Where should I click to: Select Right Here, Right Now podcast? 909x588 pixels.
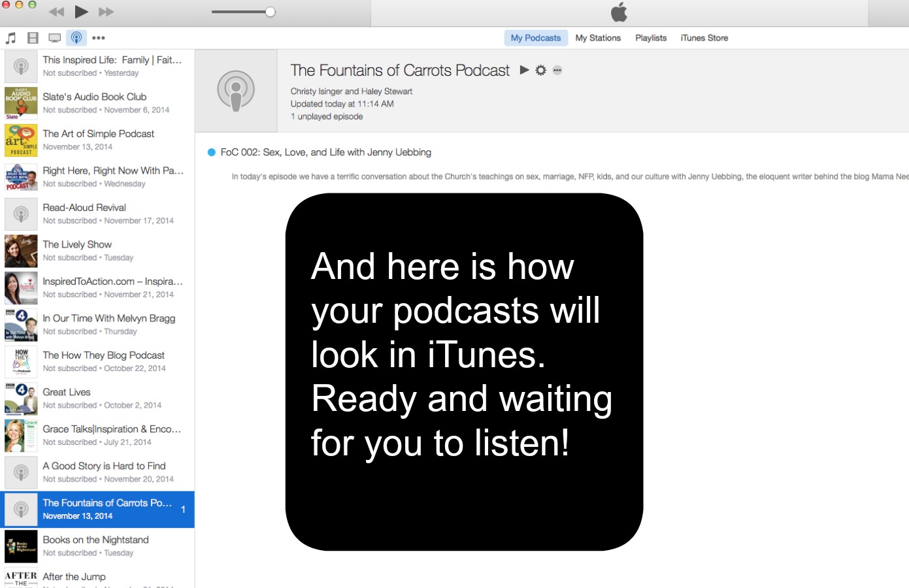click(97, 176)
